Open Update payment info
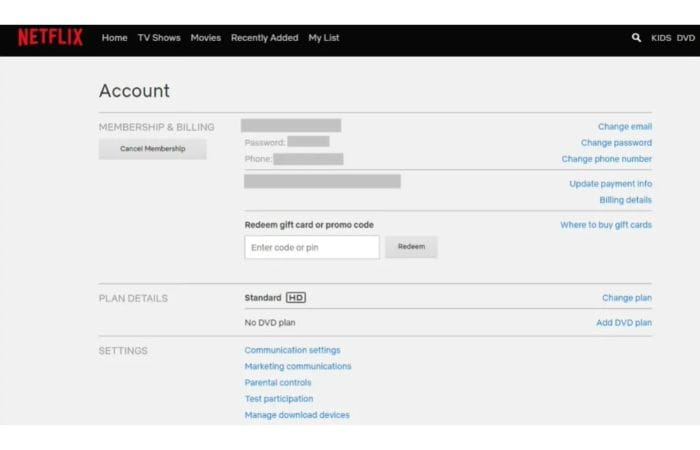The height and width of the screenshot is (450, 700). pyautogui.click(x=610, y=184)
